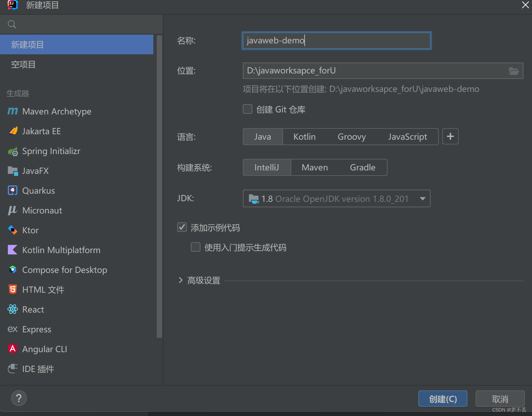
Task: Uncheck the 添加示例代码 checkbox
Action: point(182,227)
